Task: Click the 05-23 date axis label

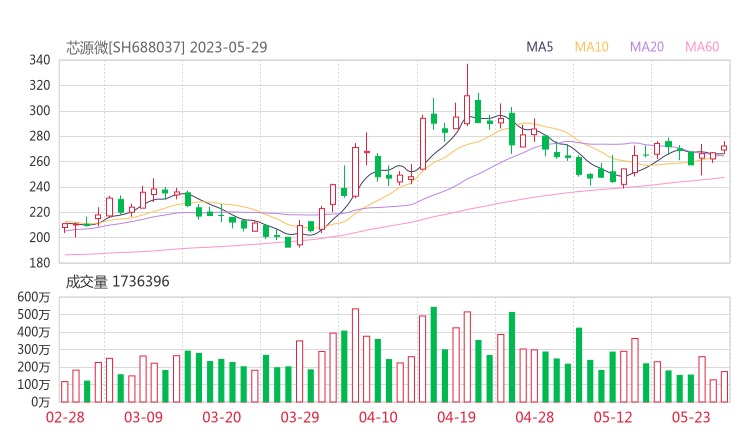Action: click(x=691, y=417)
